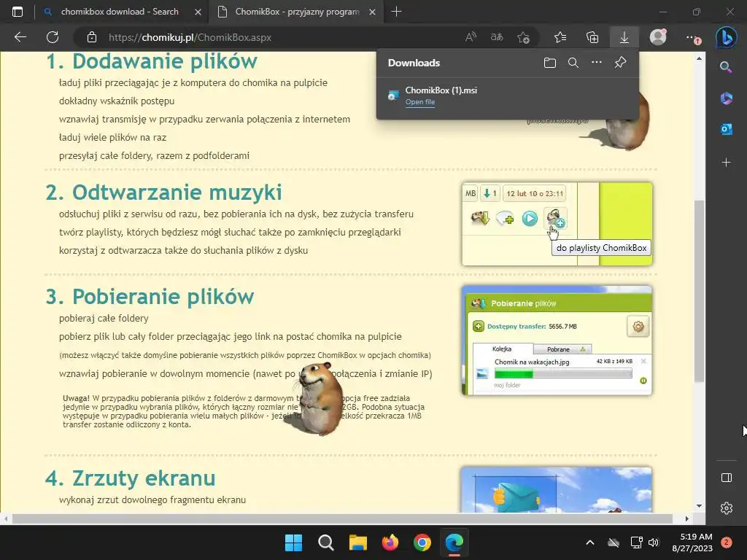The width and height of the screenshot is (747, 560).
Task: Click the browser Back arrow
Action: 20,37
